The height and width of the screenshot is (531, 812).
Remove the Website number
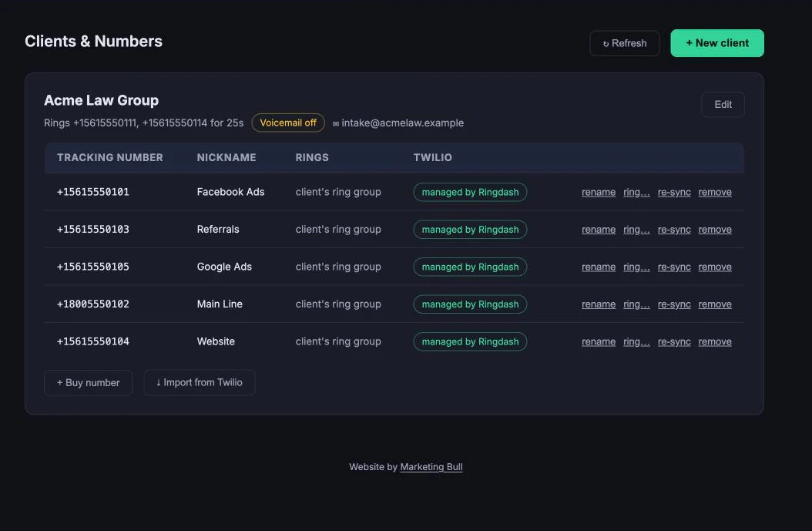715,341
